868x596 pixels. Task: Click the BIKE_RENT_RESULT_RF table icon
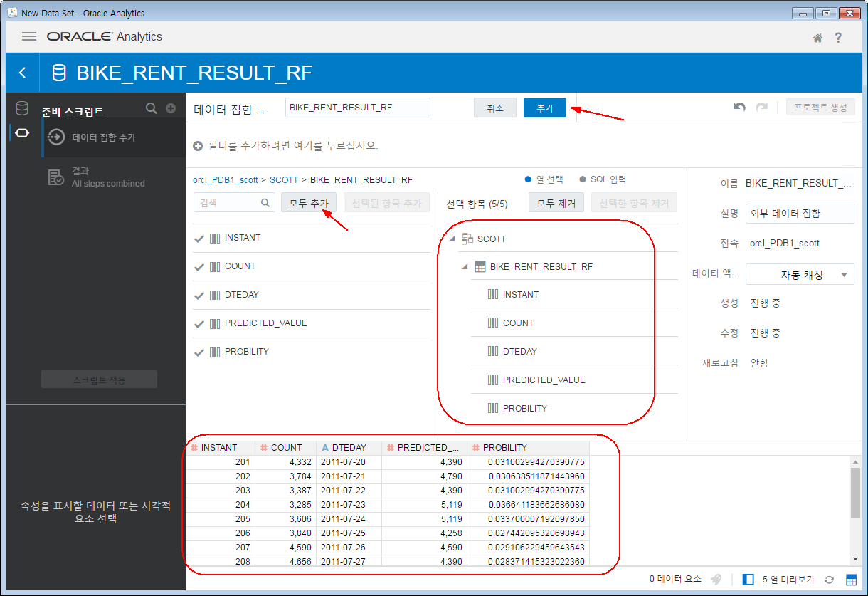click(x=480, y=267)
